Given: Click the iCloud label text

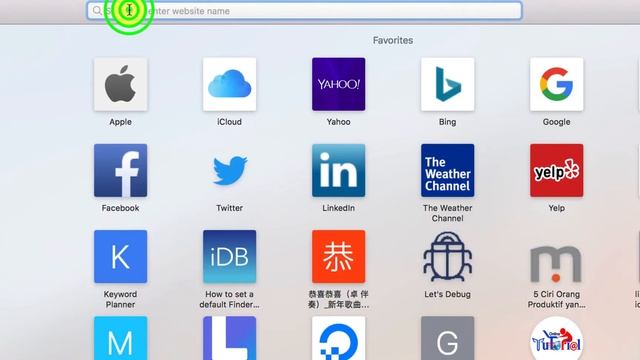Looking at the screenshot, I should (x=229, y=122).
